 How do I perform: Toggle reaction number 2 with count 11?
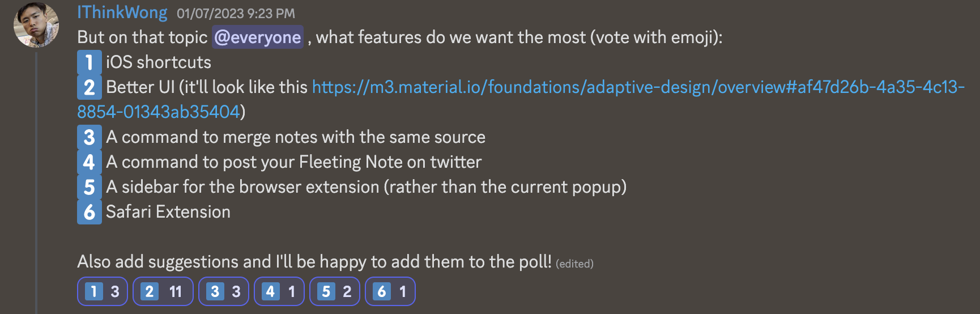pyautogui.click(x=163, y=291)
